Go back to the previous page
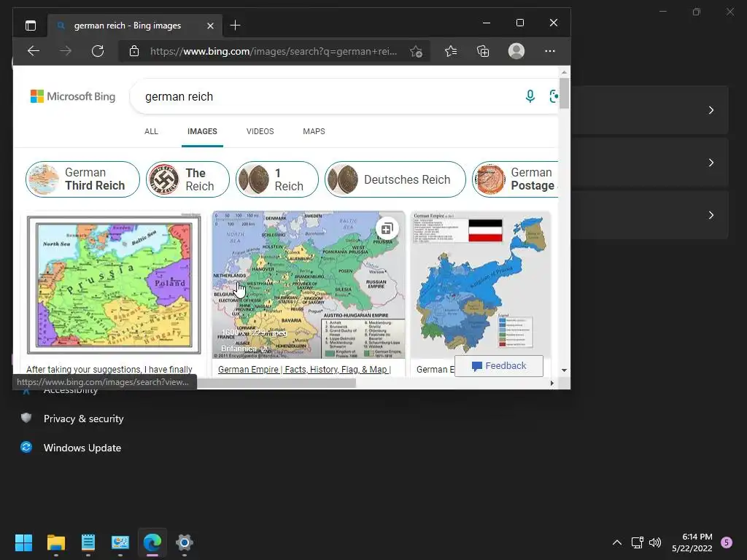Screen dimensions: 747x560 [x=34, y=51]
